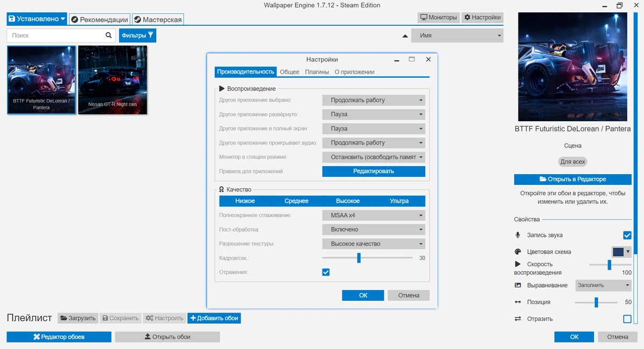Click the position arrows icon
Viewport: 644px width, 349px height.
pyautogui.click(x=518, y=302)
